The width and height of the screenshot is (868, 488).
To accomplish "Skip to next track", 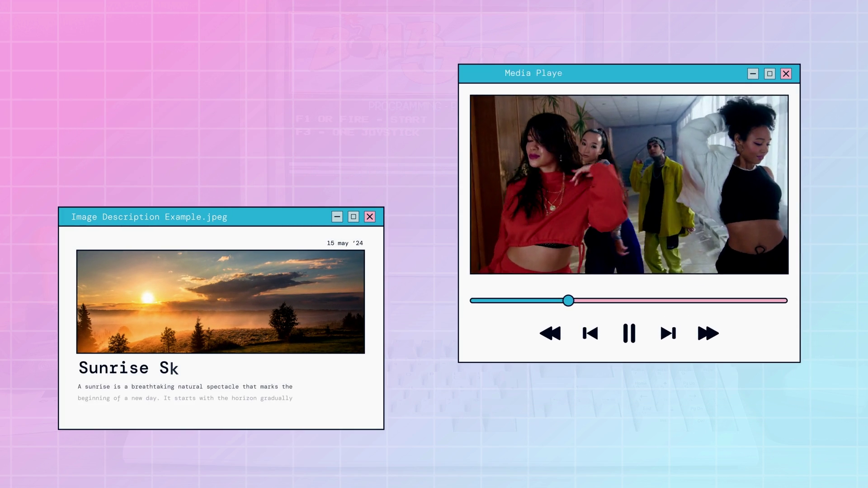I will point(668,333).
